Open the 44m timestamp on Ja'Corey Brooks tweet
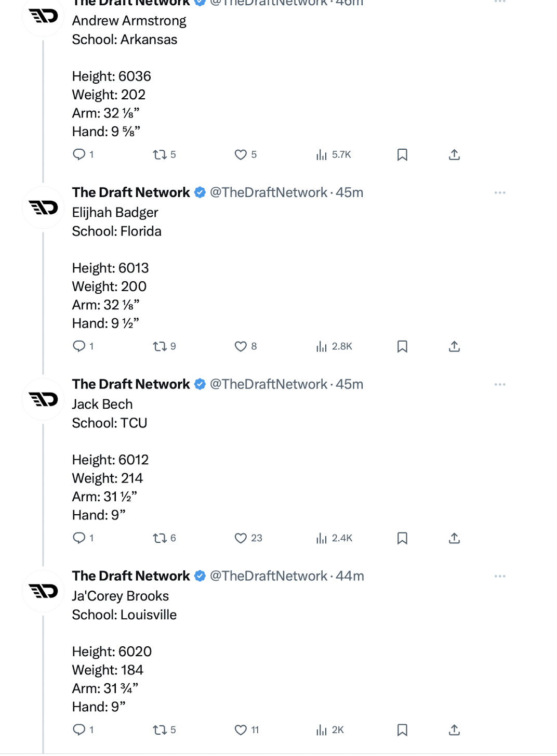The image size is (557, 756). 350,576
